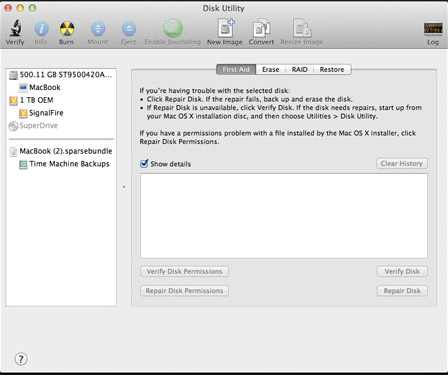Select the 1 TB OEM disk

point(61,100)
